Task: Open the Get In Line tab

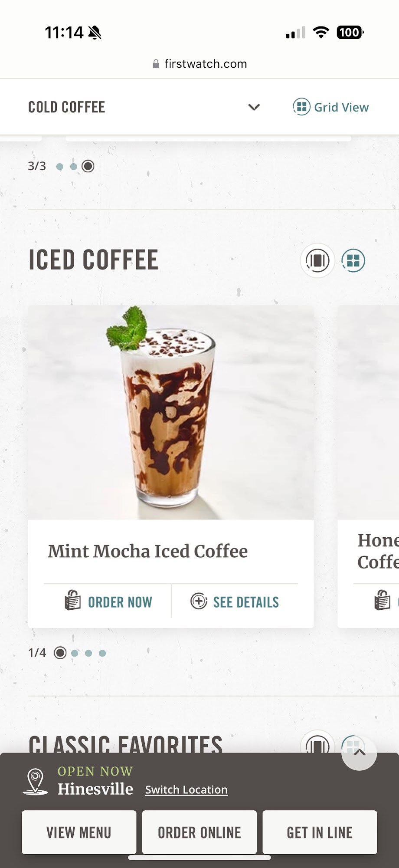Action: (x=320, y=832)
